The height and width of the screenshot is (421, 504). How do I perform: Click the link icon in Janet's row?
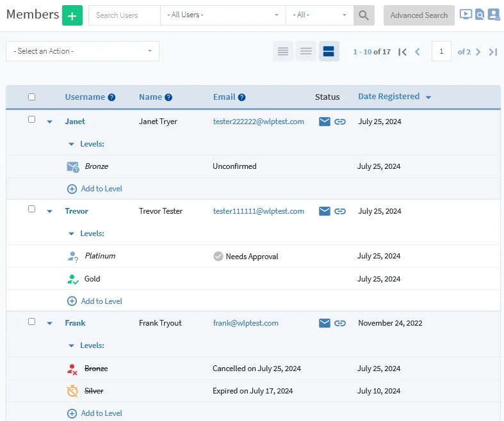click(x=340, y=122)
